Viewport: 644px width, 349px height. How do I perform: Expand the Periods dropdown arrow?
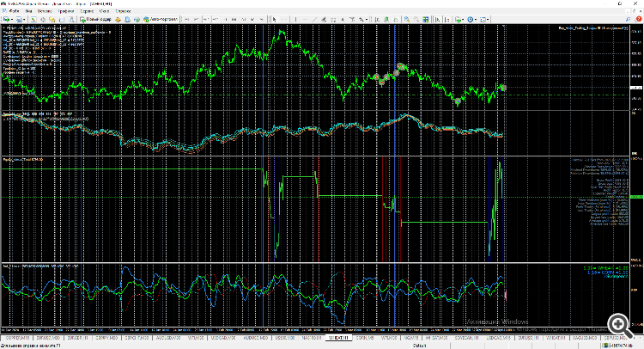pyautogui.click(x=476, y=19)
